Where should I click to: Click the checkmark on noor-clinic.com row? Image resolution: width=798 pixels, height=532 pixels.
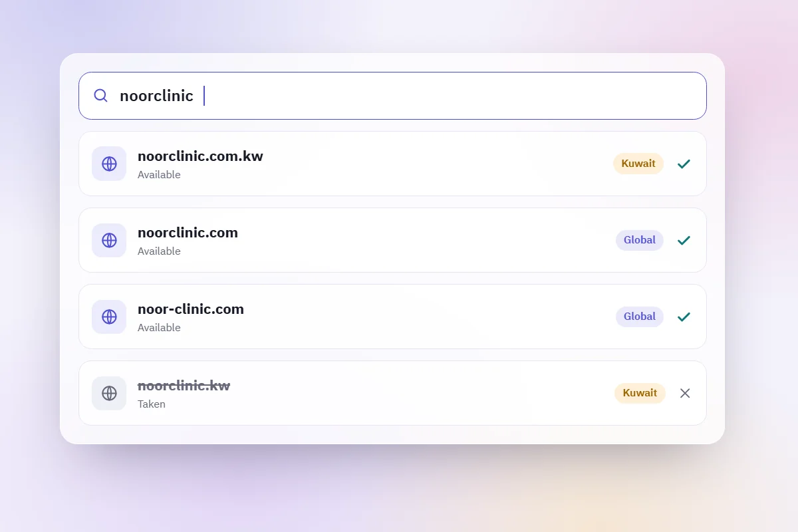(684, 317)
